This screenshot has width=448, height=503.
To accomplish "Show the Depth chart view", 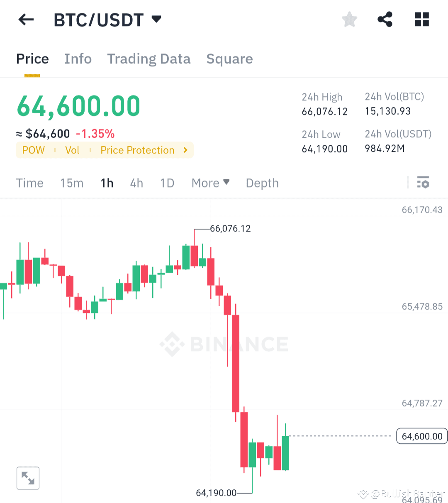I will [262, 183].
